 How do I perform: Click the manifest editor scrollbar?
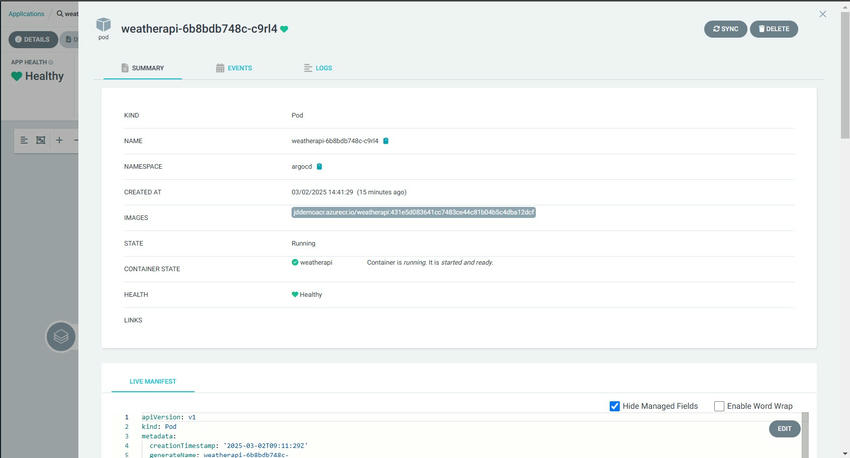click(x=805, y=435)
